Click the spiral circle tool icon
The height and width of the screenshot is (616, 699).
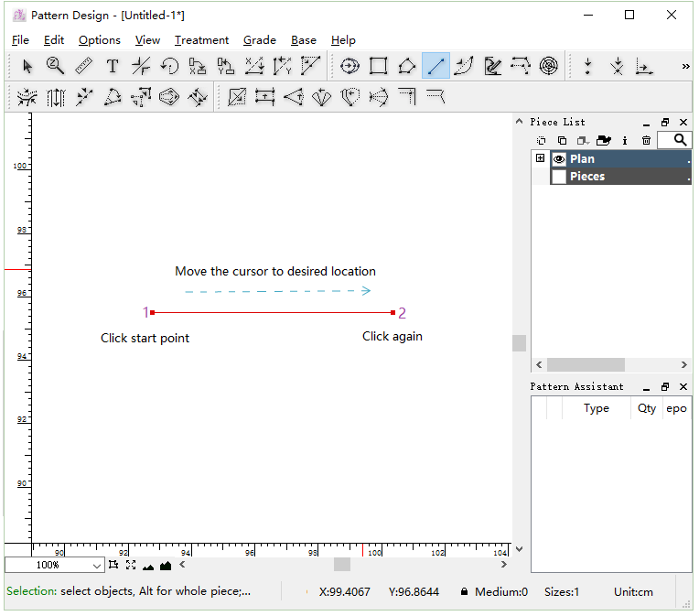click(x=548, y=66)
